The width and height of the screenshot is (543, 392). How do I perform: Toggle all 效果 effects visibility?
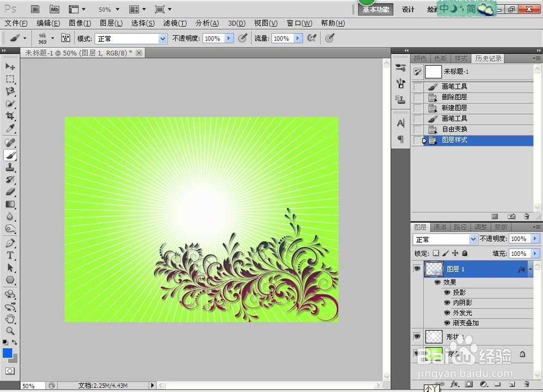coord(437,282)
